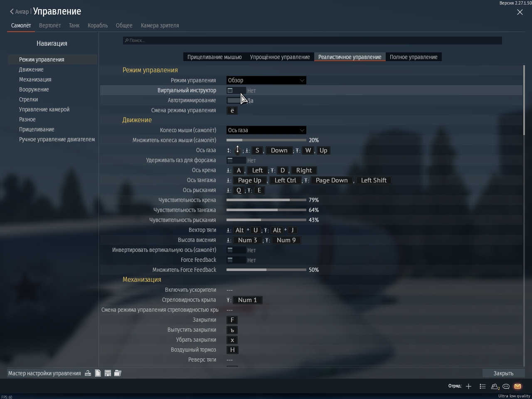Screen dimensions: 532x399
Task: Toggle the Виртуальный инструктор switch
Action: click(x=235, y=90)
